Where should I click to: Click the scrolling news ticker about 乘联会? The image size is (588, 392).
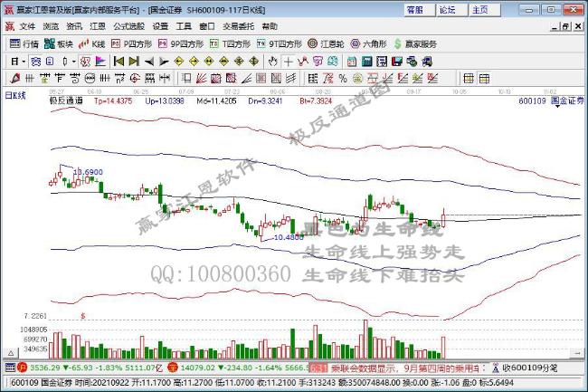tap(404, 368)
